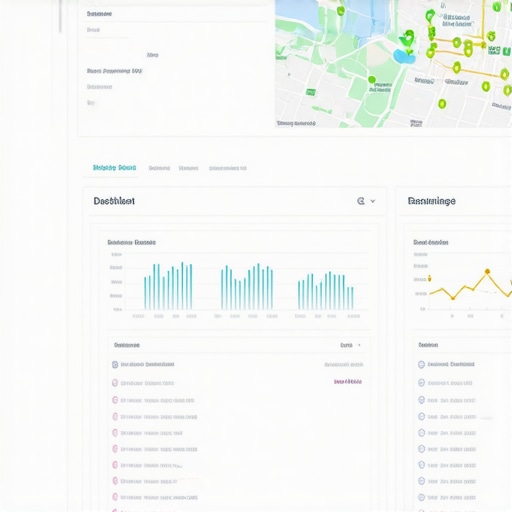Select the green marker beside the lake at the map top
This screenshot has width=512, height=512.
coord(341,10)
